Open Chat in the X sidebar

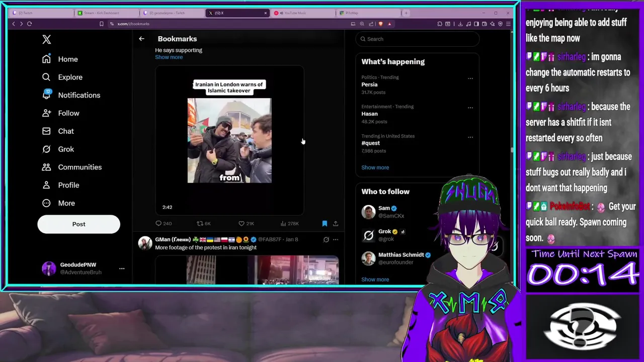tap(58, 131)
